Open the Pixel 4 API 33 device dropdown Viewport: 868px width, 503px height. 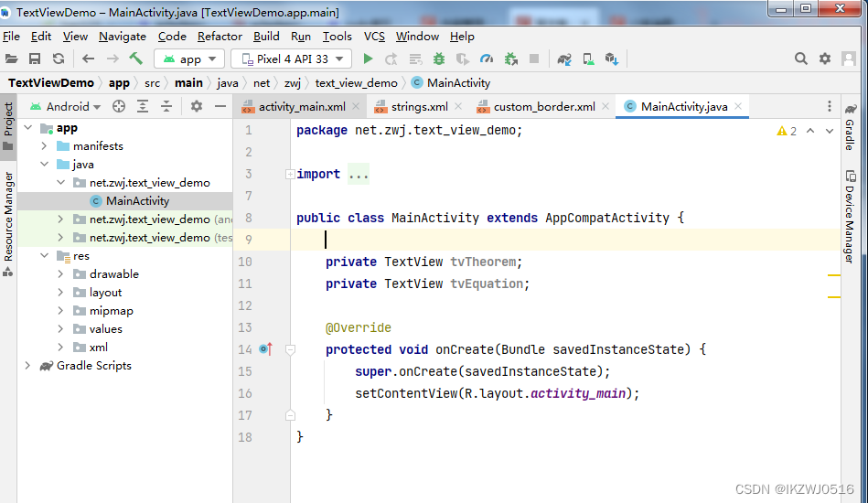(x=293, y=59)
